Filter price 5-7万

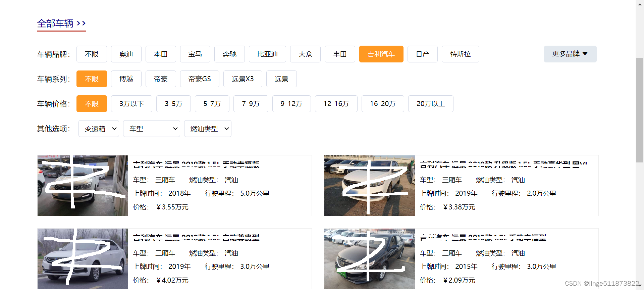point(212,104)
